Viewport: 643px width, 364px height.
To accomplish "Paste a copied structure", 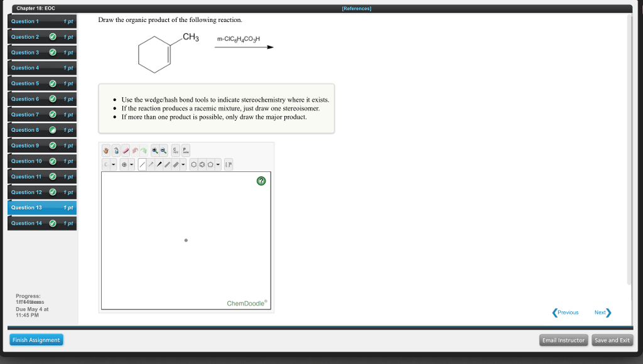I will 186,151.
